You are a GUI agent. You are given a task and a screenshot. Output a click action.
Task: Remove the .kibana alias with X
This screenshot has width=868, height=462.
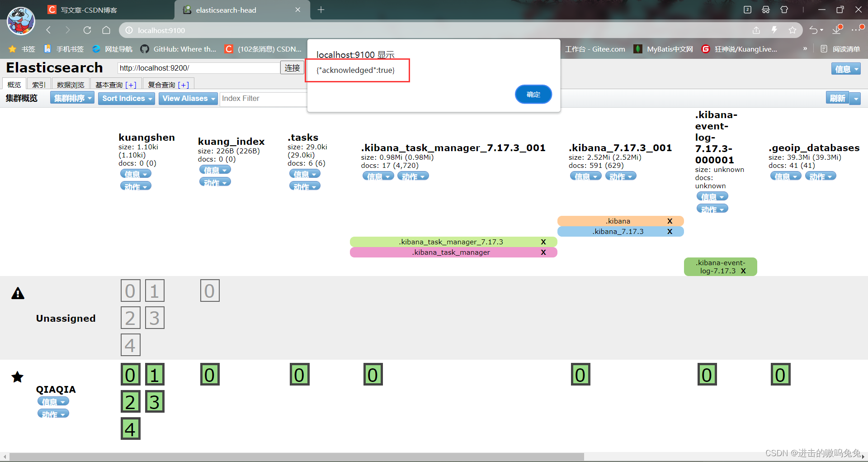coord(670,221)
